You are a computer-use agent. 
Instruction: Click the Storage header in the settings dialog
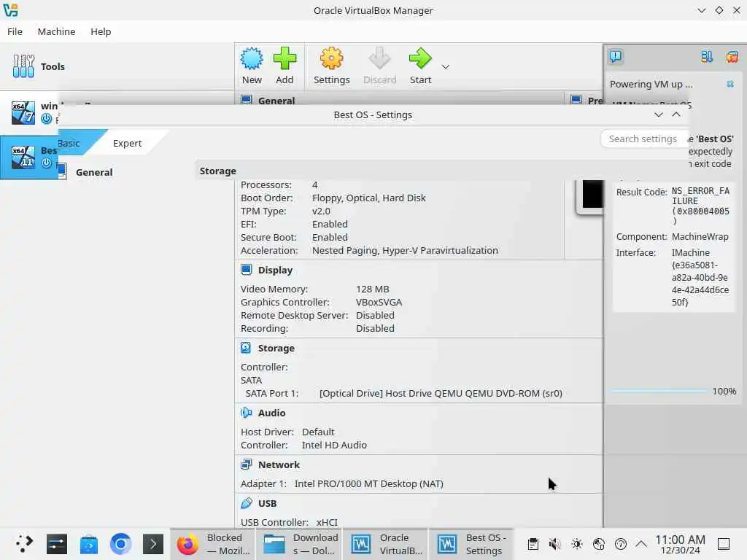coord(217,171)
